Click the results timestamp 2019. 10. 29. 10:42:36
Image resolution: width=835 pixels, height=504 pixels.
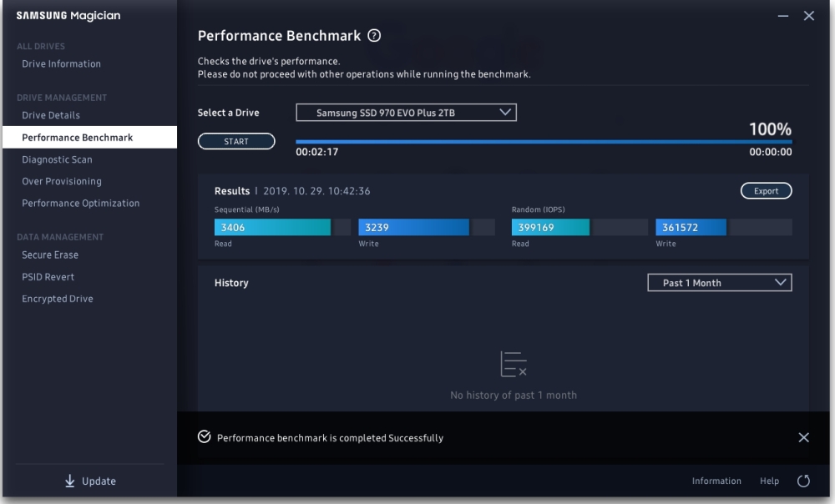point(316,190)
